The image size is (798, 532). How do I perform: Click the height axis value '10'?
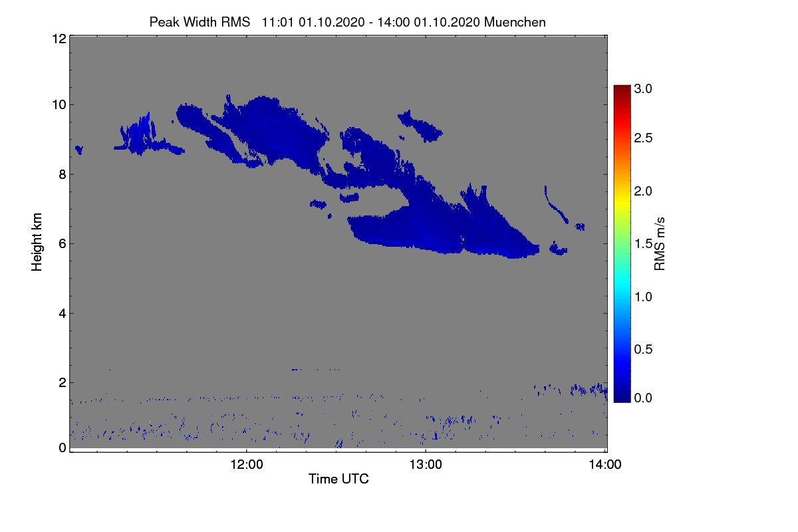pyautogui.click(x=58, y=104)
